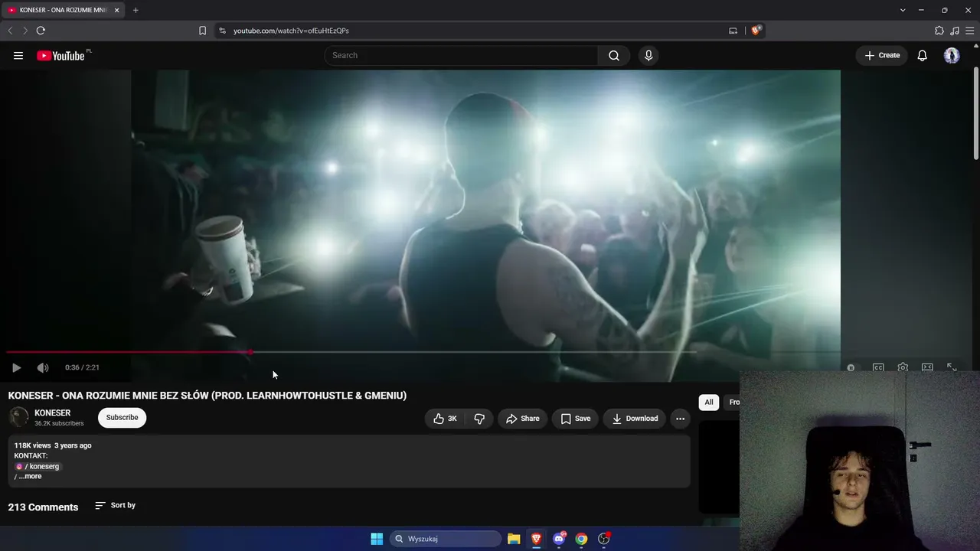The height and width of the screenshot is (551, 980).
Task: Expand the description with ...more
Action: click(x=30, y=476)
